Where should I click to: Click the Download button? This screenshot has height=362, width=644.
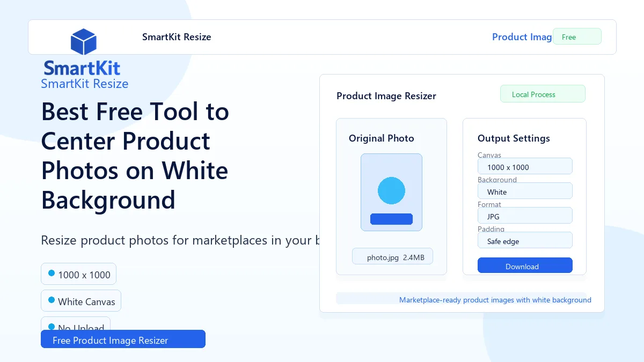point(525,265)
